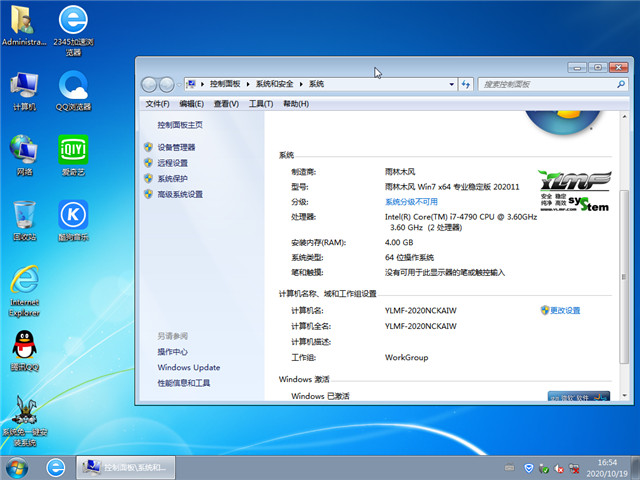
Task: Open 性能信息和工具 link
Action: coord(184,383)
